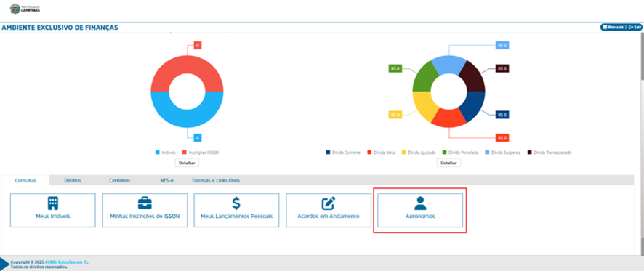The height and width of the screenshot is (271, 644).
Task: Toggle the Dívida Transacionada legend item
Action: click(549, 153)
